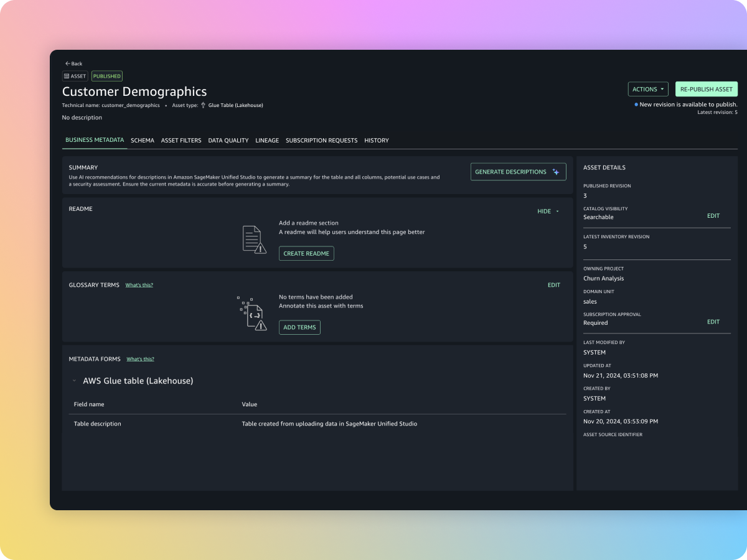Collapse the README section with HIDE
Image resolution: width=747 pixels, height=560 pixels.
548,212
